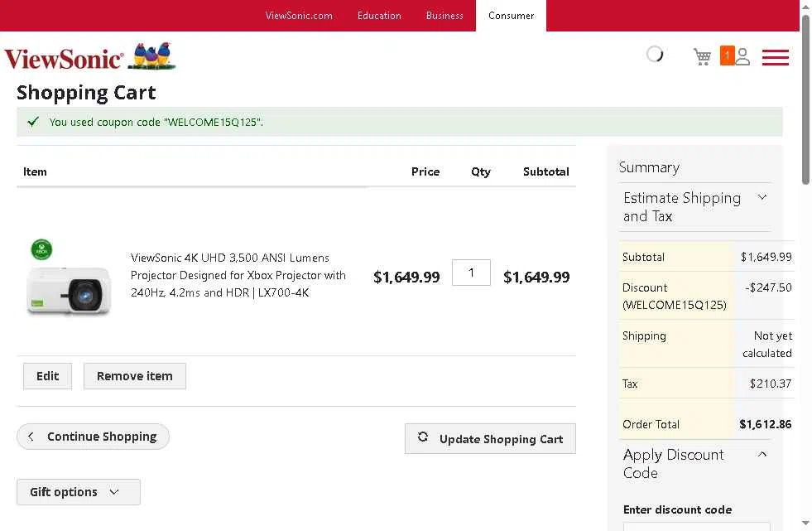Click the item unit price $1,649.99

point(406,278)
